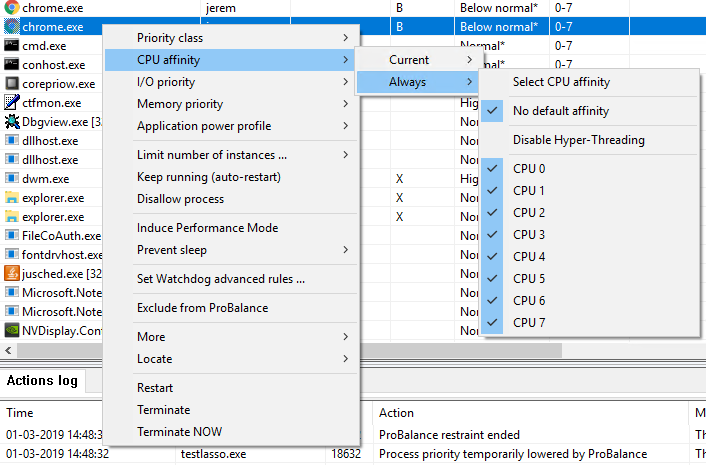Expand the Prevent sleep submenu
Image resolution: width=706 pixels, height=465 pixels.
point(231,250)
